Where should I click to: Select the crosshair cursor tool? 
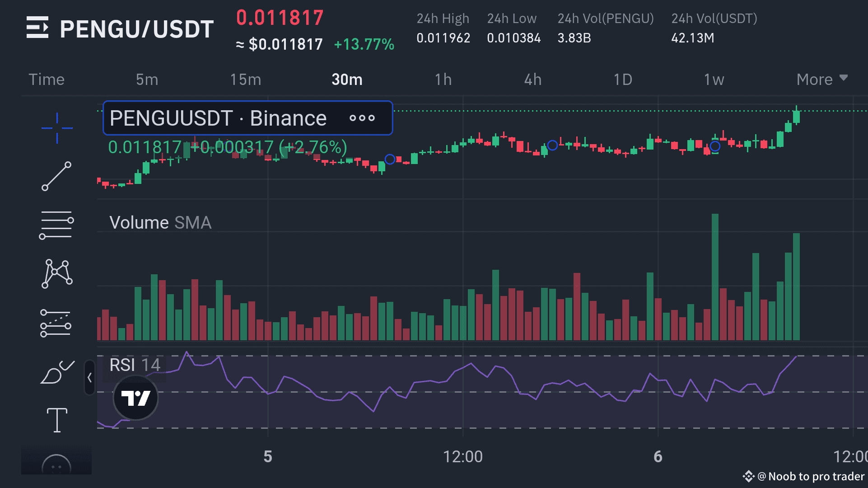(x=57, y=128)
